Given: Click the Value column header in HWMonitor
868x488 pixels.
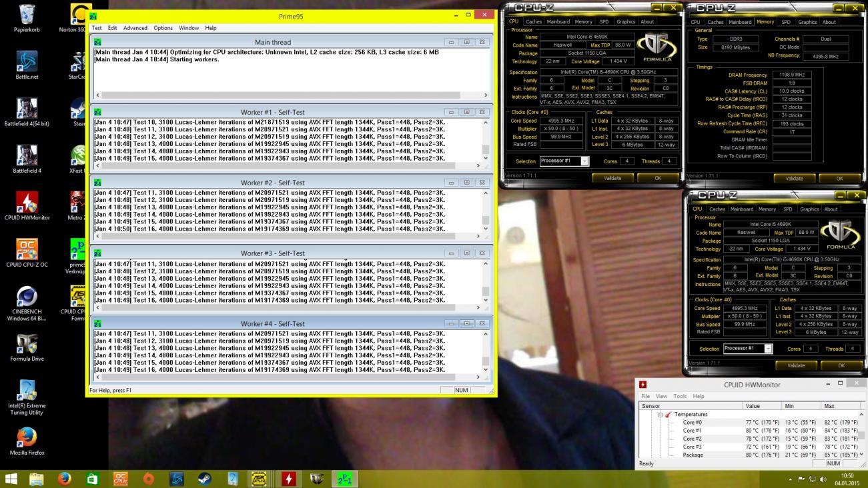Looking at the screenshot, I should pyautogui.click(x=763, y=405).
